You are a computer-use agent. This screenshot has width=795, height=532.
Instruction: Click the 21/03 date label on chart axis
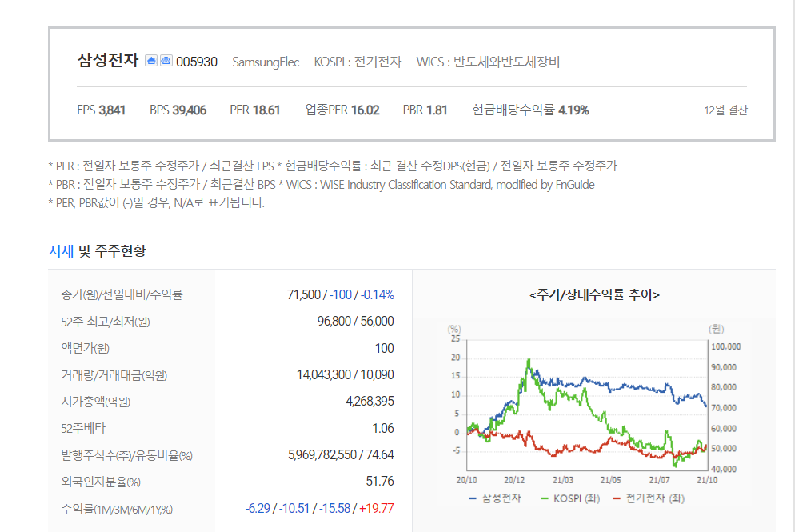(x=563, y=480)
